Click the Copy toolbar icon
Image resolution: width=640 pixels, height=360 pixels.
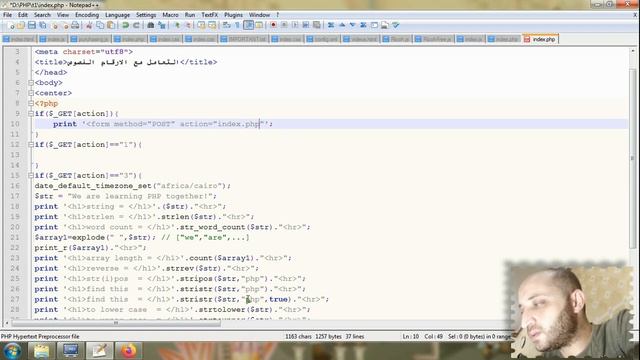[x=100, y=25]
